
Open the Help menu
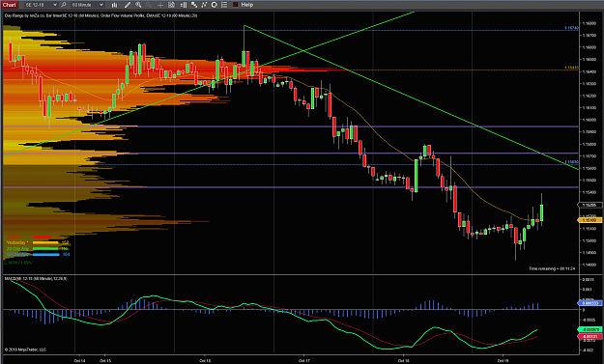point(247,5)
